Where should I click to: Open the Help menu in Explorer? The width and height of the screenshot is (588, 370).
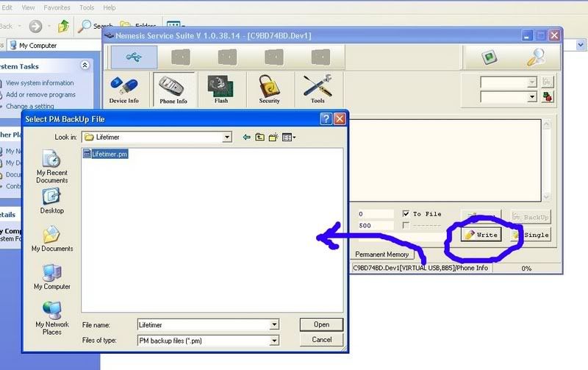[109, 7]
